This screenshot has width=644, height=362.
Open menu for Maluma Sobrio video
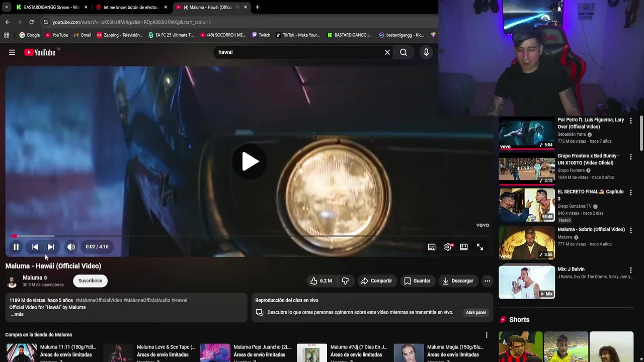(630, 230)
